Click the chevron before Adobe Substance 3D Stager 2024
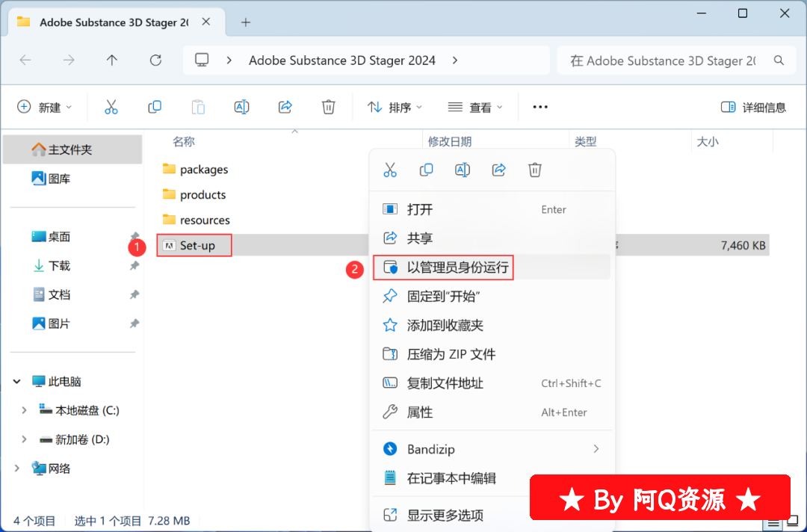 (x=229, y=61)
